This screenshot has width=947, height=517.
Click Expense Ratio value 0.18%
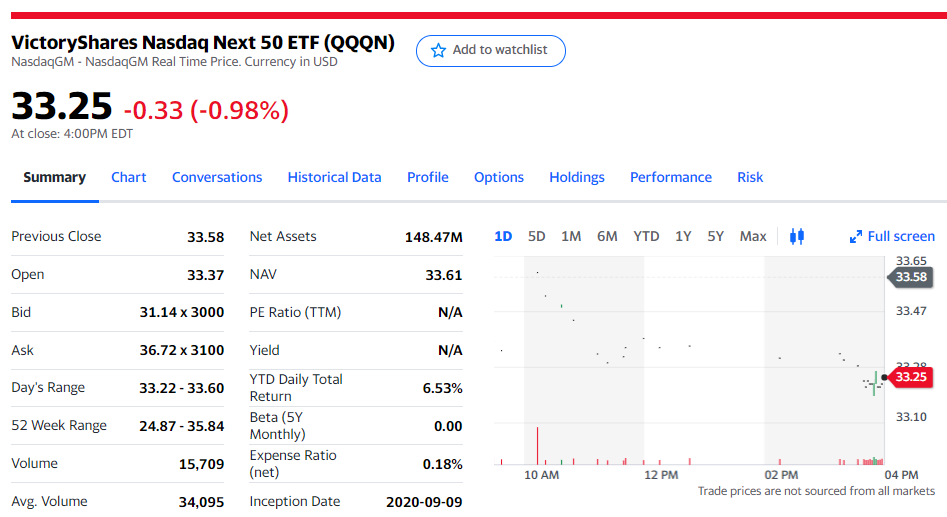point(442,464)
